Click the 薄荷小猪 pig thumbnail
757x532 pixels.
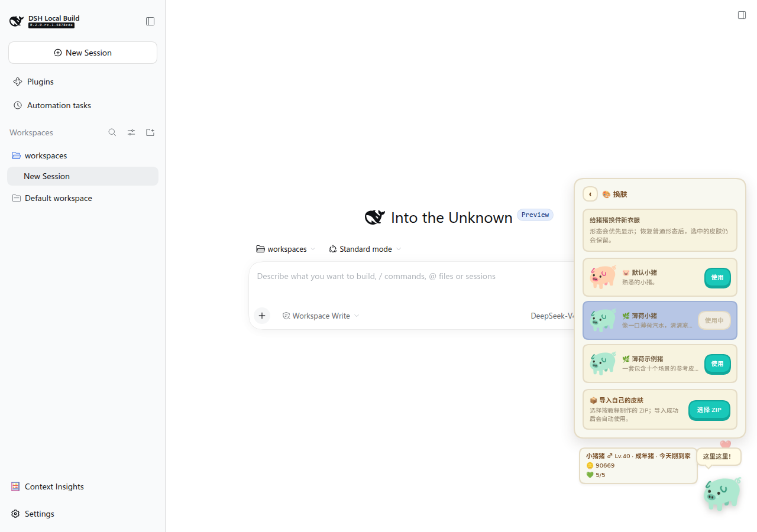[603, 320]
